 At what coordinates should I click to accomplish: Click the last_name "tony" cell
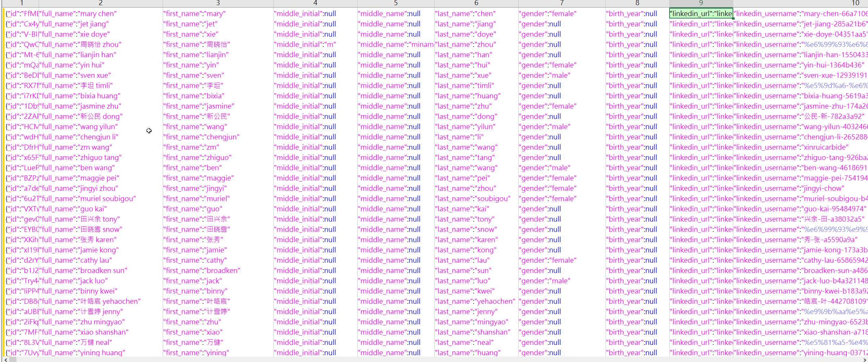pyautogui.click(x=477, y=219)
